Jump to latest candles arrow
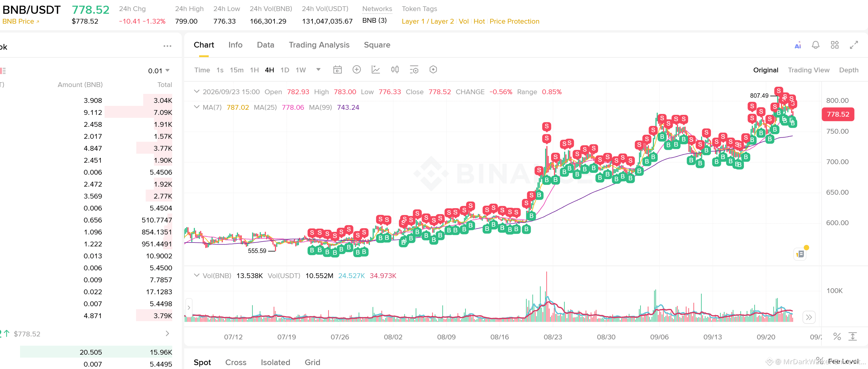The width and height of the screenshot is (868, 369). (x=809, y=317)
